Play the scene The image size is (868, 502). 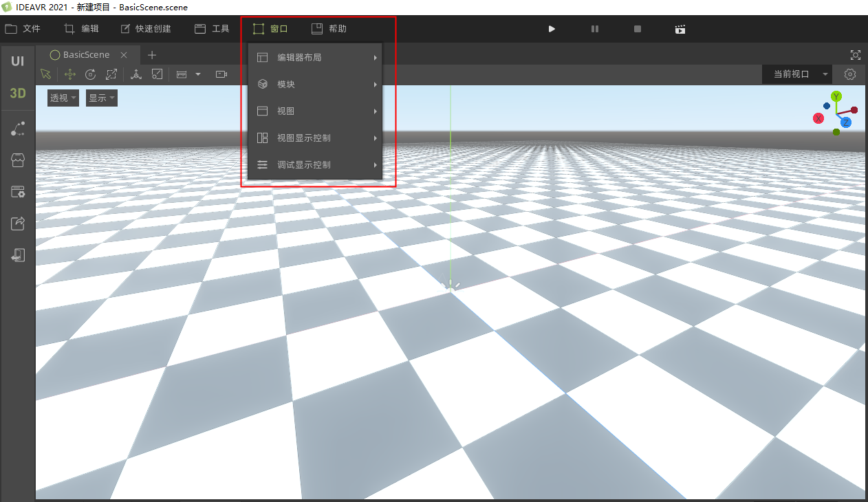(x=552, y=29)
